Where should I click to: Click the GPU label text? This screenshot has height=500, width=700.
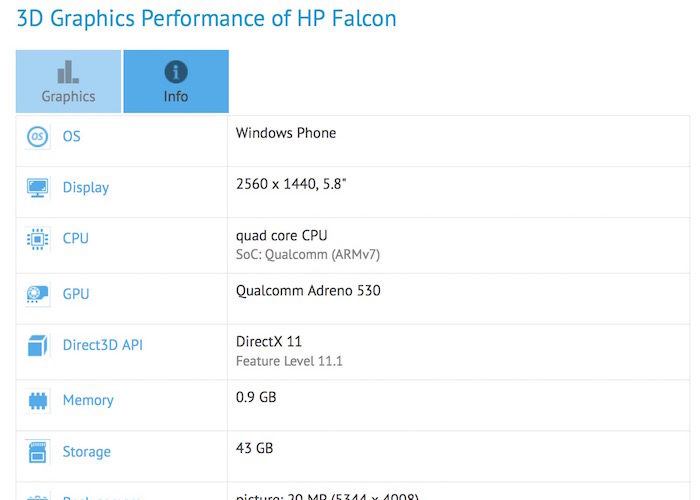click(x=75, y=294)
